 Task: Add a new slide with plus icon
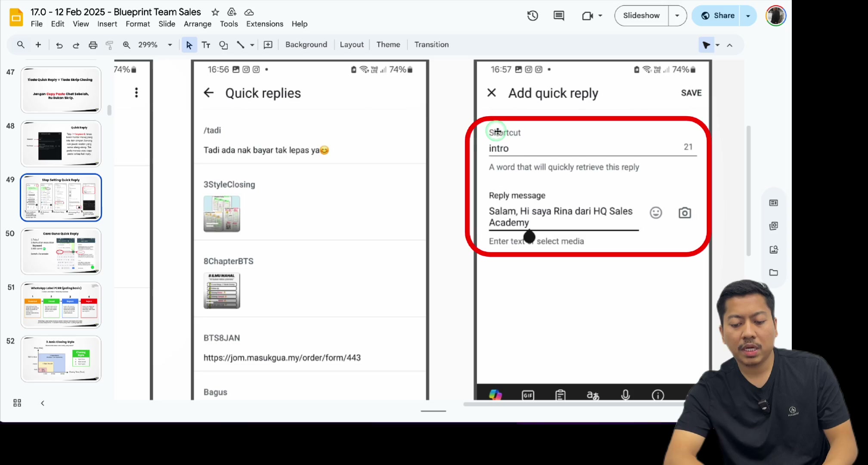pos(38,45)
